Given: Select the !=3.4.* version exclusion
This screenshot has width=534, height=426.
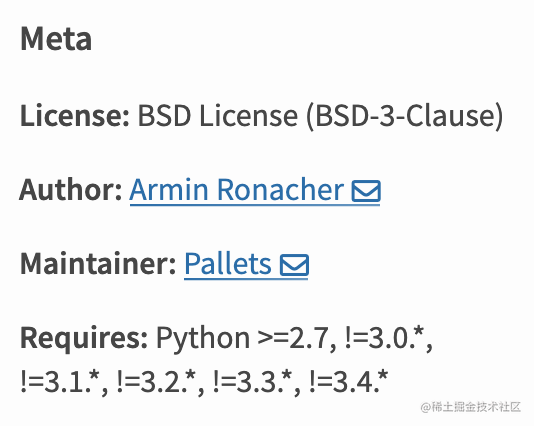Looking at the screenshot, I should tap(349, 382).
